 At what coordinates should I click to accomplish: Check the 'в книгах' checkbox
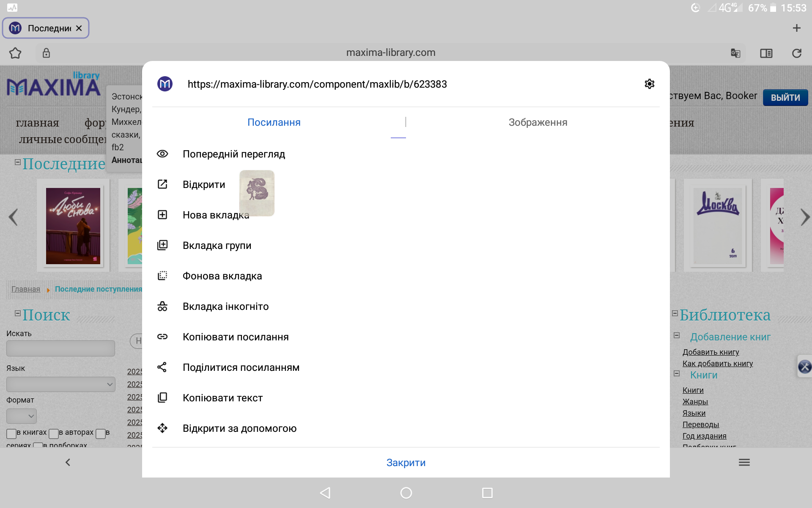11,433
